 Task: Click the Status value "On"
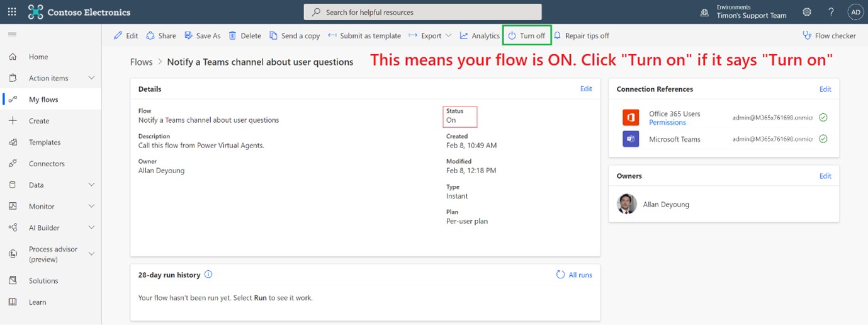pos(451,120)
